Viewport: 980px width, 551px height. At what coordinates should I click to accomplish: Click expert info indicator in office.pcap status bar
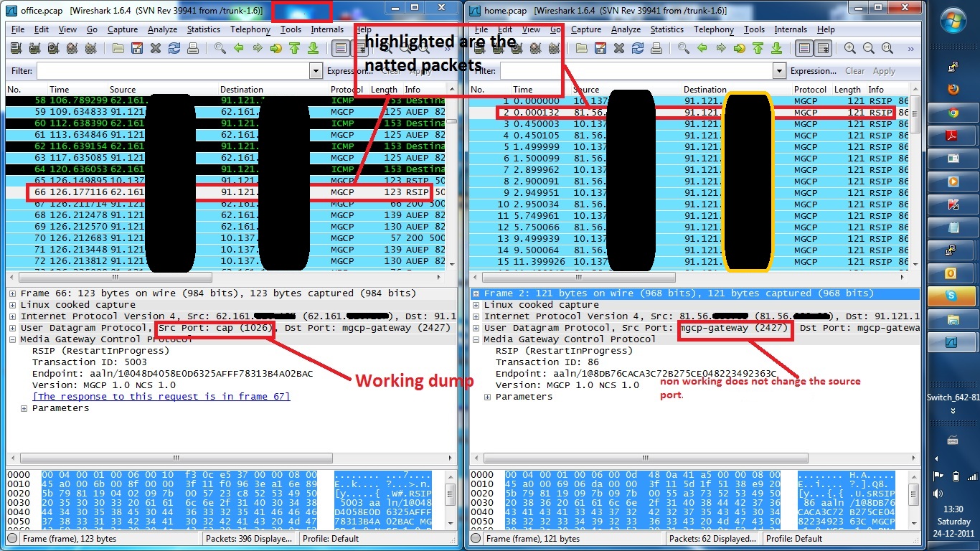click(x=12, y=538)
